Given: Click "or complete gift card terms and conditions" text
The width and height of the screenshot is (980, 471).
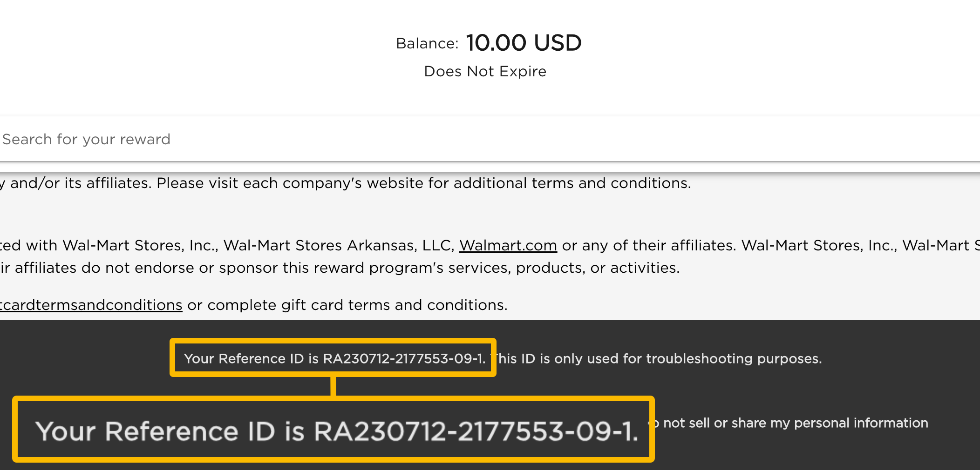Looking at the screenshot, I should 347,305.
